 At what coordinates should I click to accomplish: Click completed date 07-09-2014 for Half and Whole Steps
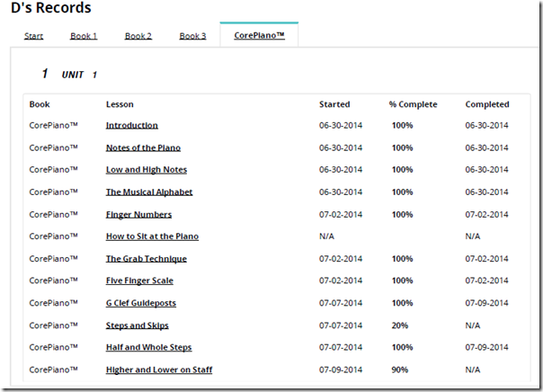click(x=486, y=347)
